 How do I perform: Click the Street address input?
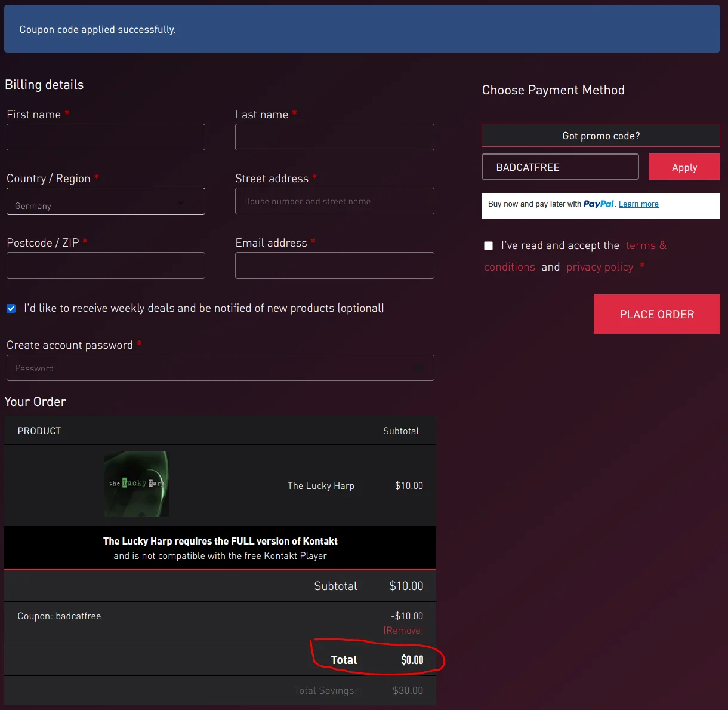[335, 201]
